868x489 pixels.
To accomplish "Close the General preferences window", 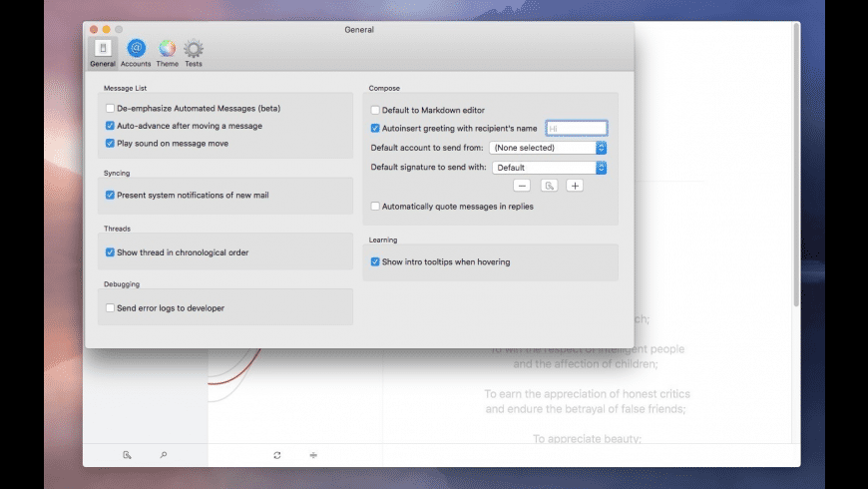I will pyautogui.click(x=94, y=29).
